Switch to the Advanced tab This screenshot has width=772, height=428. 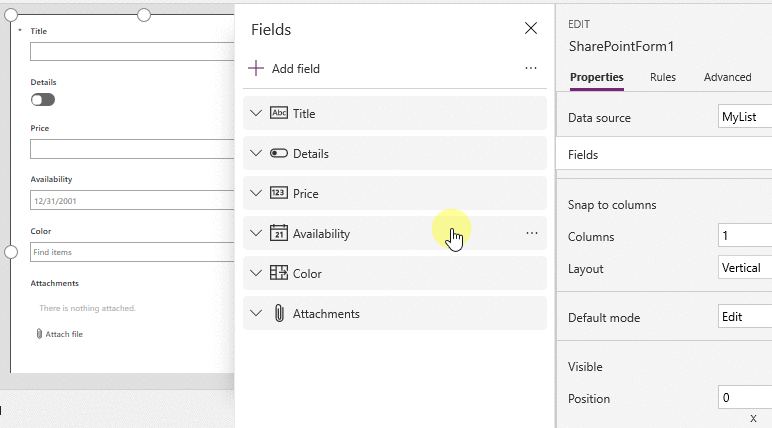[727, 77]
